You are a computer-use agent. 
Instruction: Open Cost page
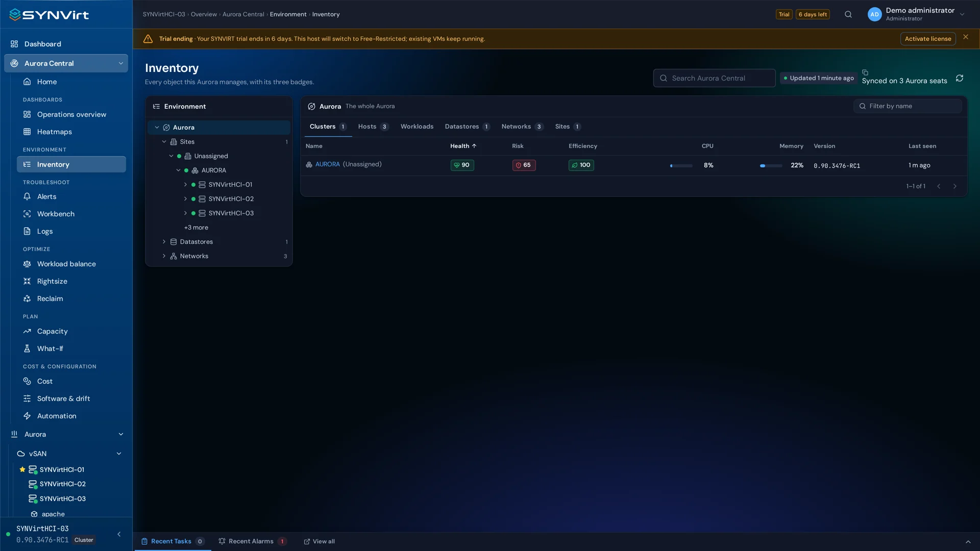(x=71, y=381)
